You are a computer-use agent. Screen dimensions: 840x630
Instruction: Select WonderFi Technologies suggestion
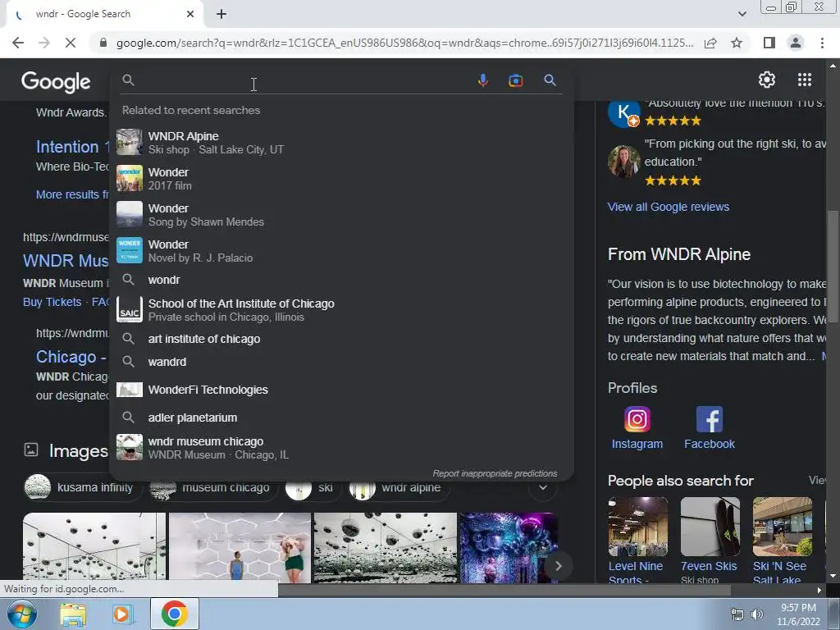pyautogui.click(x=342, y=390)
